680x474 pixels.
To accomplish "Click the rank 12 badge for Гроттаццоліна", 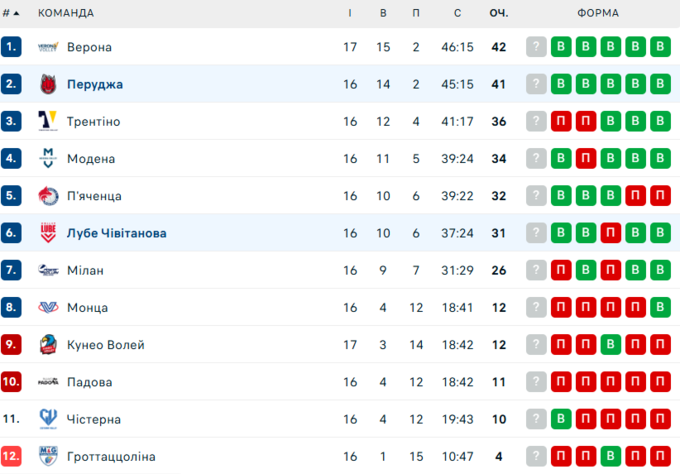I will click(12, 456).
